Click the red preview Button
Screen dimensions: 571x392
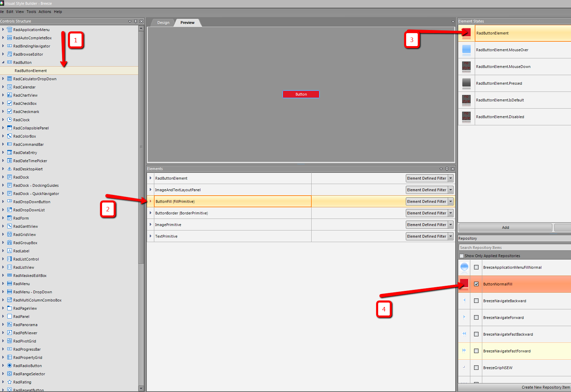tap(301, 94)
